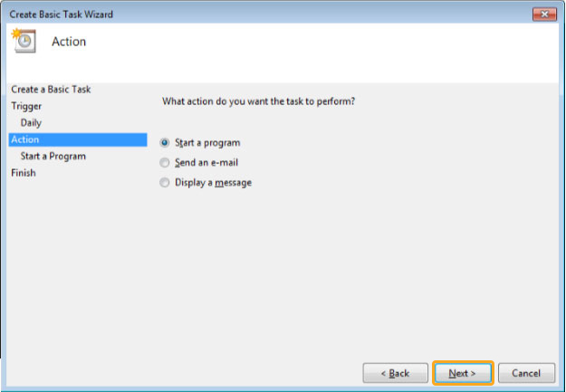This screenshot has width=566, height=392.
Task: Go back with the Back button
Action: point(395,373)
